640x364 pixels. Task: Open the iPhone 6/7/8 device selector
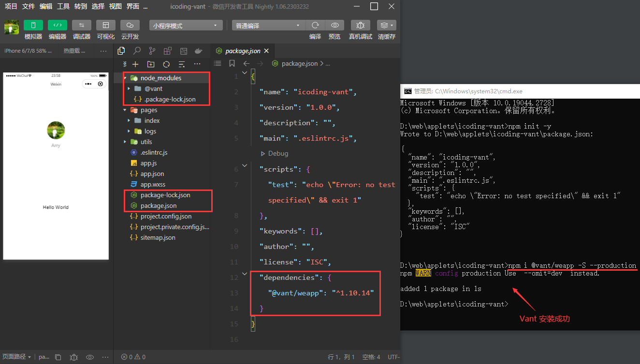click(28, 51)
